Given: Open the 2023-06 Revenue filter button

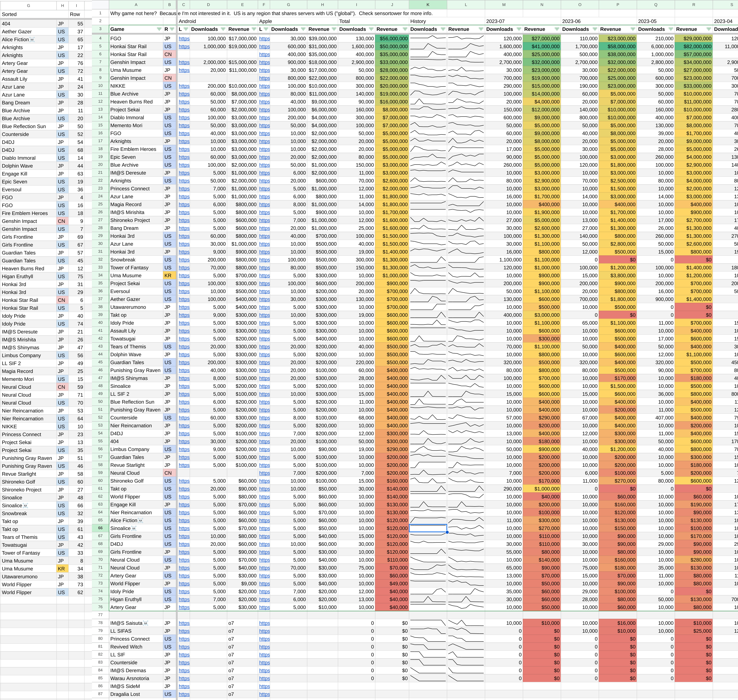Looking at the screenshot, I should tap(633, 29).
